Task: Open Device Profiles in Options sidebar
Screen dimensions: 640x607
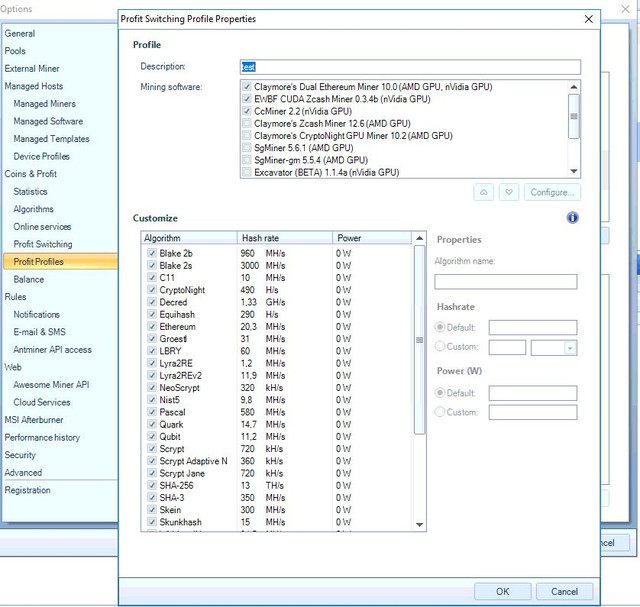Action: pyautogui.click(x=41, y=156)
